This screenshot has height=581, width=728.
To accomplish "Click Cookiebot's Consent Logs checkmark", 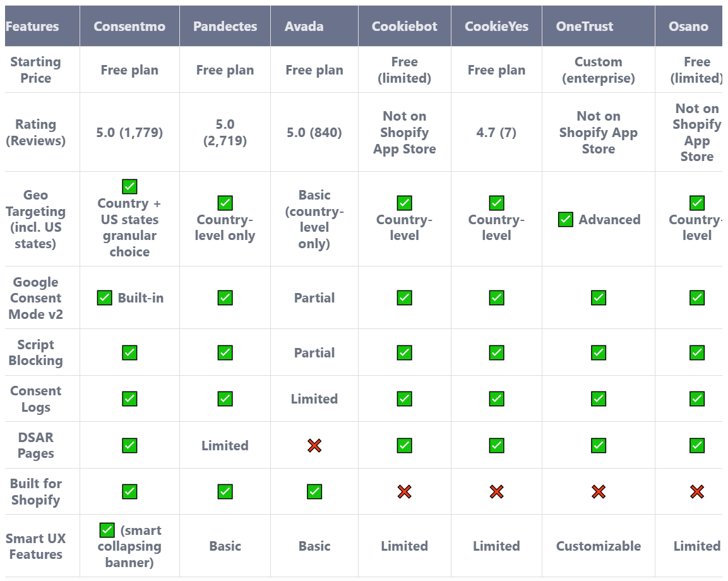I will (405, 398).
